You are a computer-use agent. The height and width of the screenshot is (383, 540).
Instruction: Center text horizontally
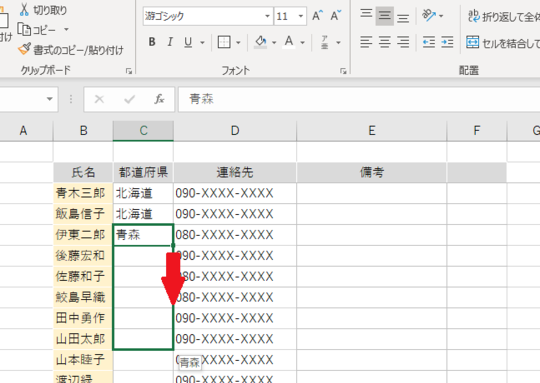[385, 42]
